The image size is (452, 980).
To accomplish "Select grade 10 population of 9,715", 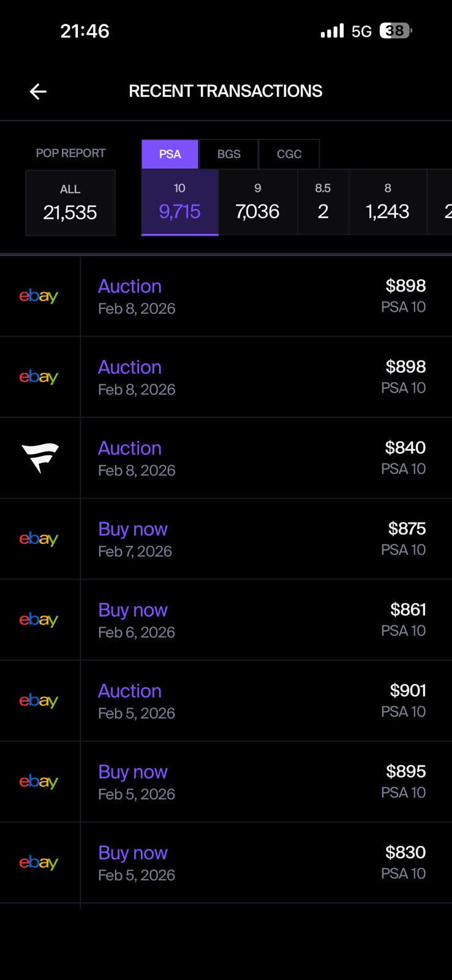I will [179, 203].
